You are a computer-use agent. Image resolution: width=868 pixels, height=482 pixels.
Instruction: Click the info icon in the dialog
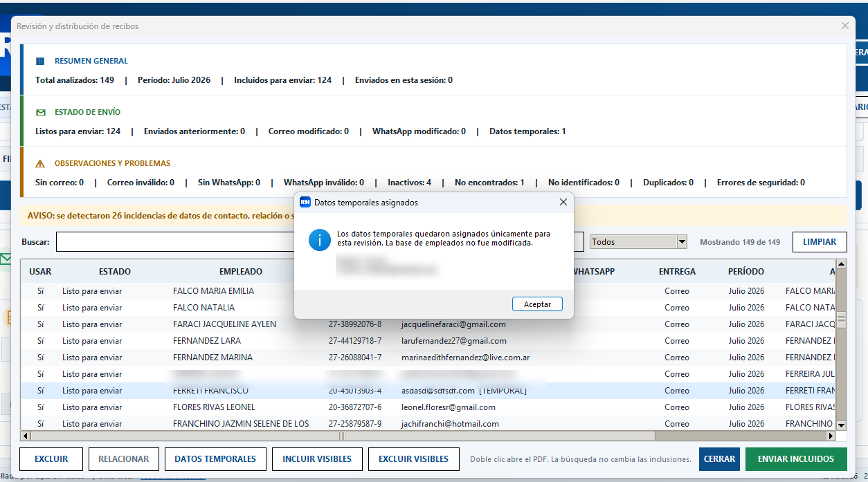[x=320, y=240]
